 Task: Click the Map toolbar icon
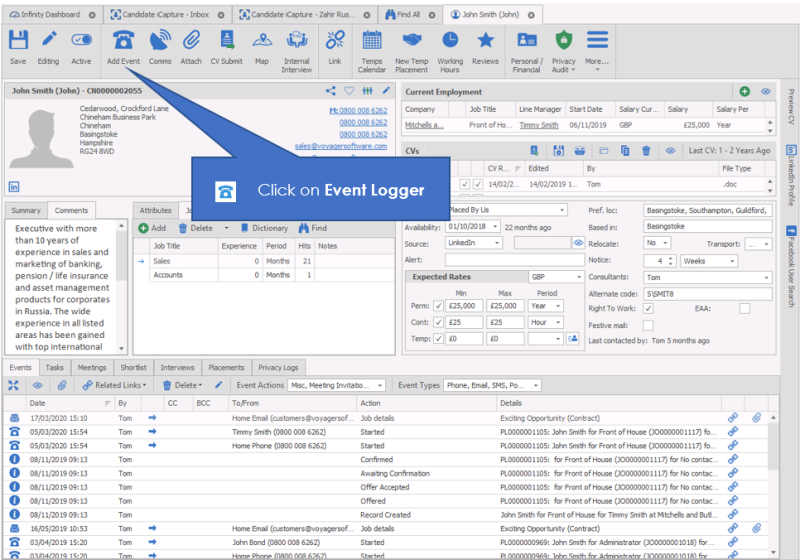262,41
